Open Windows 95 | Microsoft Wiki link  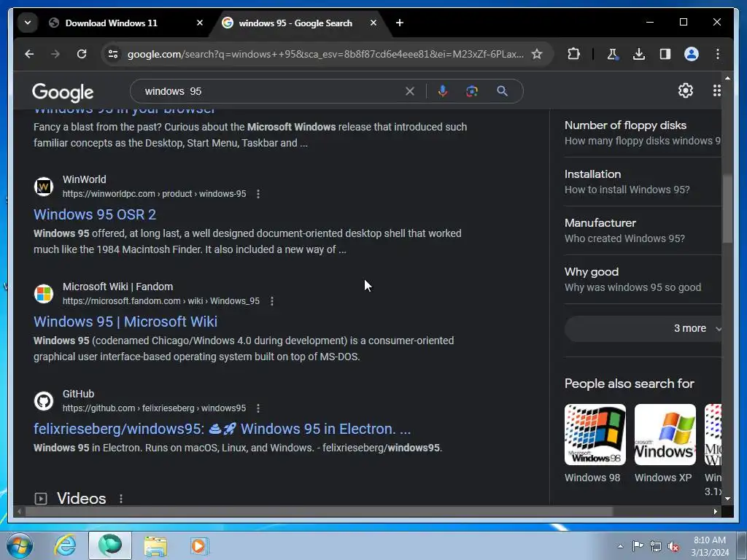[x=125, y=322]
